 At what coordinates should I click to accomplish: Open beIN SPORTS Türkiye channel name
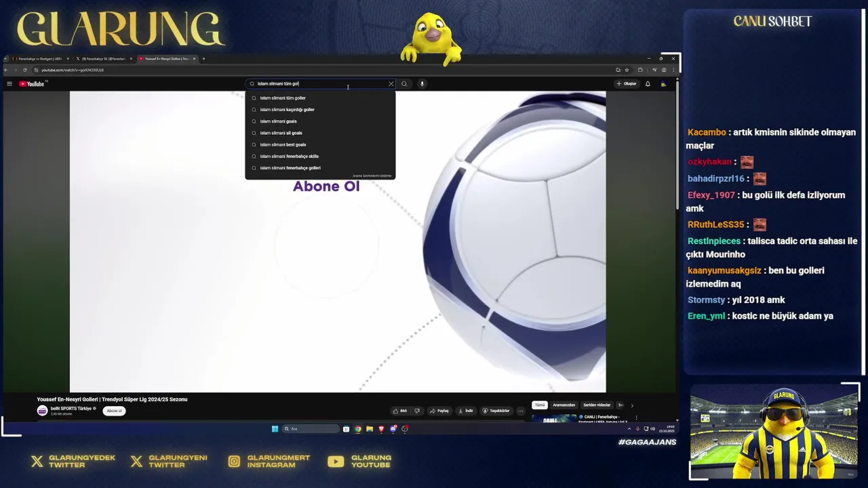tap(71, 409)
